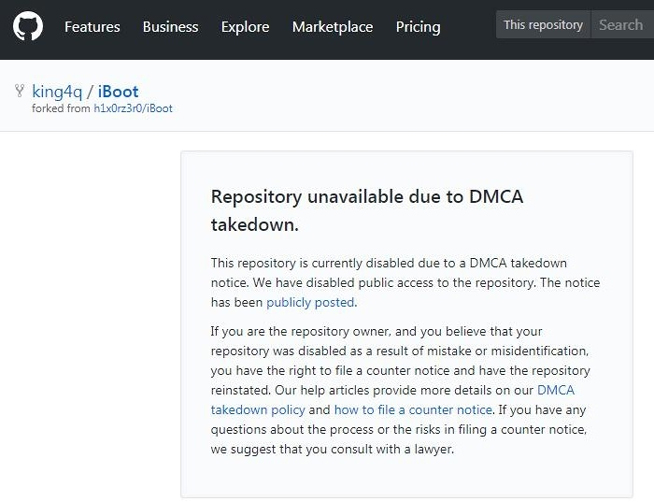Click the 'forked from' label text

(x=61, y=108)
